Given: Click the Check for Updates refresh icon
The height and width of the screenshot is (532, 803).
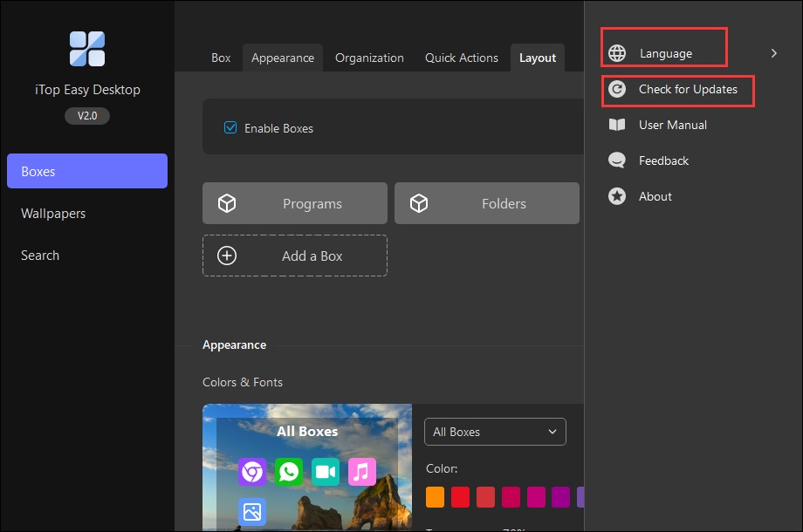Looking at the screenshot, I should point(617,89).
